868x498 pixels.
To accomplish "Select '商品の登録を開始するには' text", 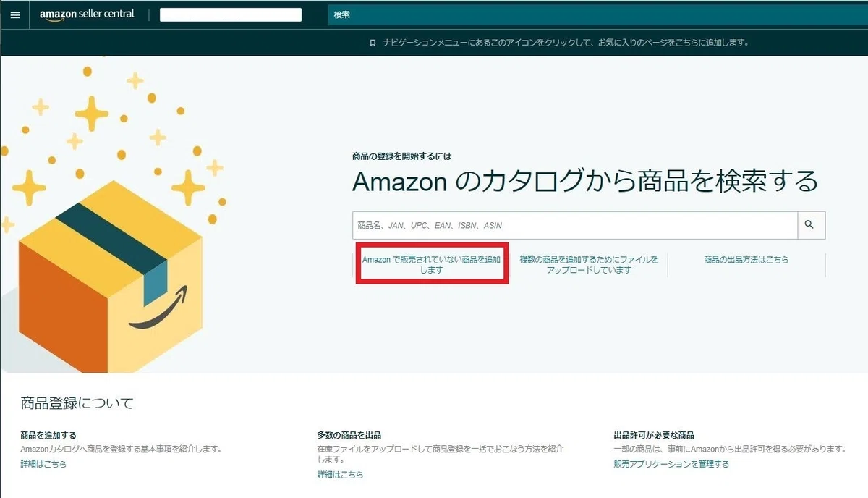I will point(401,156).
